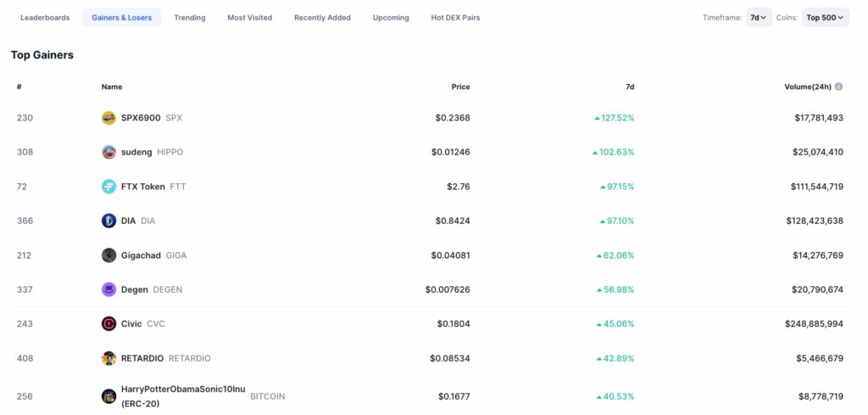Go to the Most Visited tab
The image size is (868, 415).
pos(250,18)
